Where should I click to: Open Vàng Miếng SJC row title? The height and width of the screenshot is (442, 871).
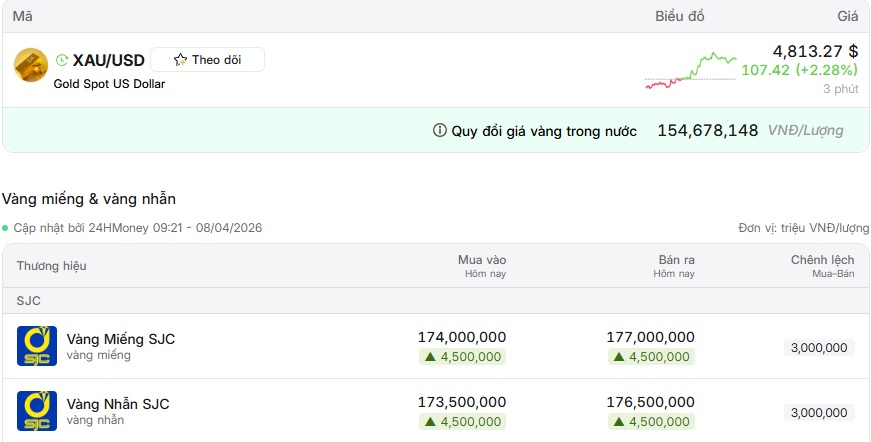coord(121,339)
